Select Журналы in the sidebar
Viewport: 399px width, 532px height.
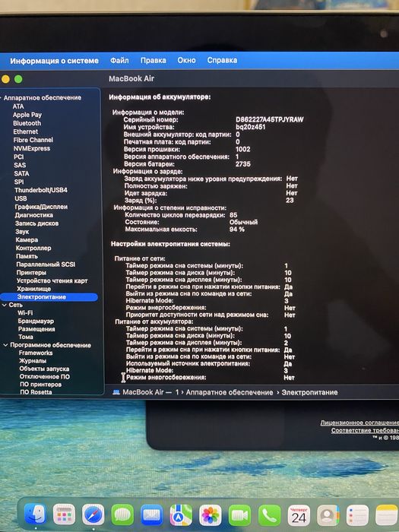click(x=33, y=361)
